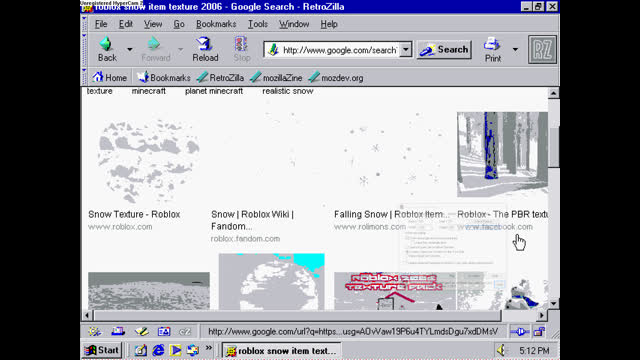
Task: Reload the current page
Action: point(205,49)
